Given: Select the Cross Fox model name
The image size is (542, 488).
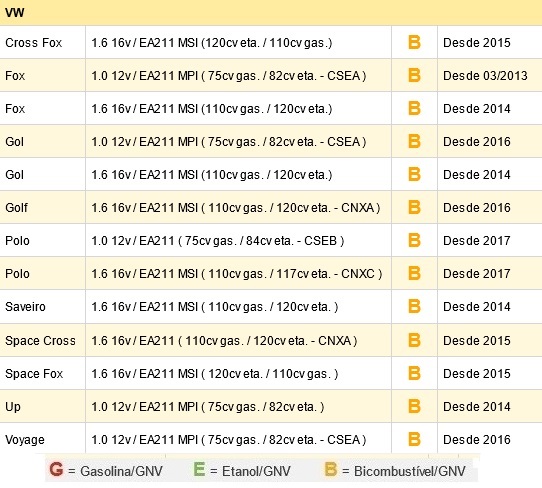Looking at the screenshot, I should (x=34, y=43).
